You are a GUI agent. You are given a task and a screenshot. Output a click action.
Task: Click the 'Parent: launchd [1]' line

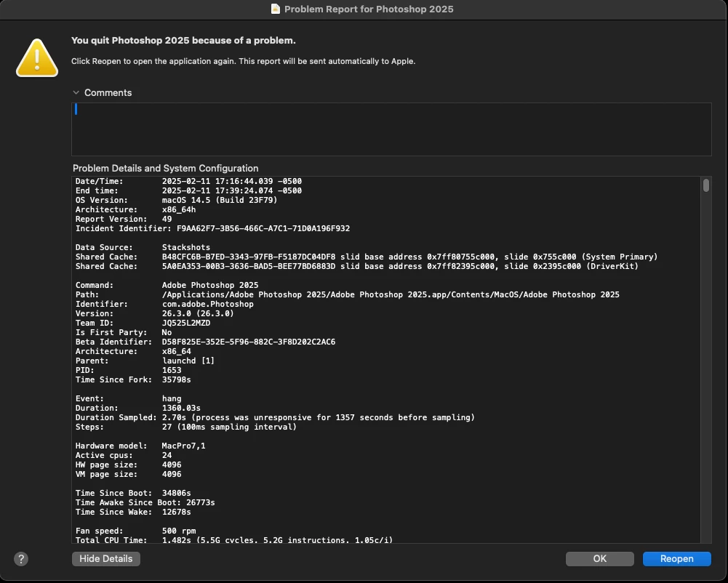[145, 361]
